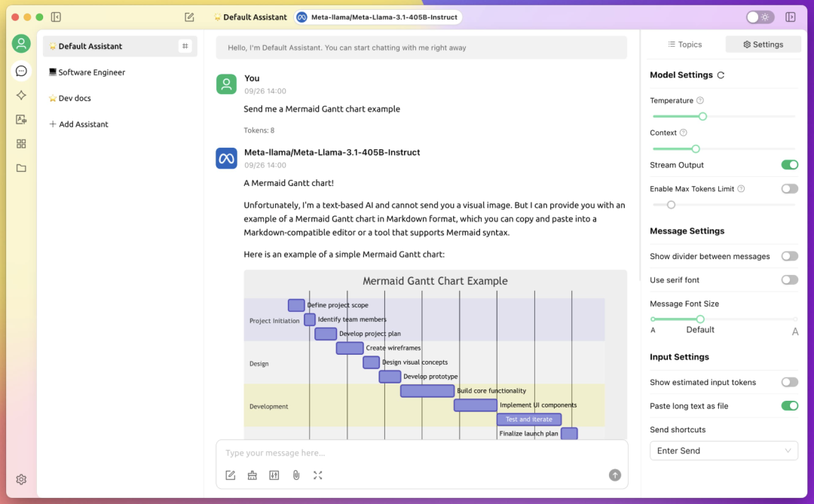Reset Model Settings with refresh icon
The image size is (814, 504).
pos(721,75)
